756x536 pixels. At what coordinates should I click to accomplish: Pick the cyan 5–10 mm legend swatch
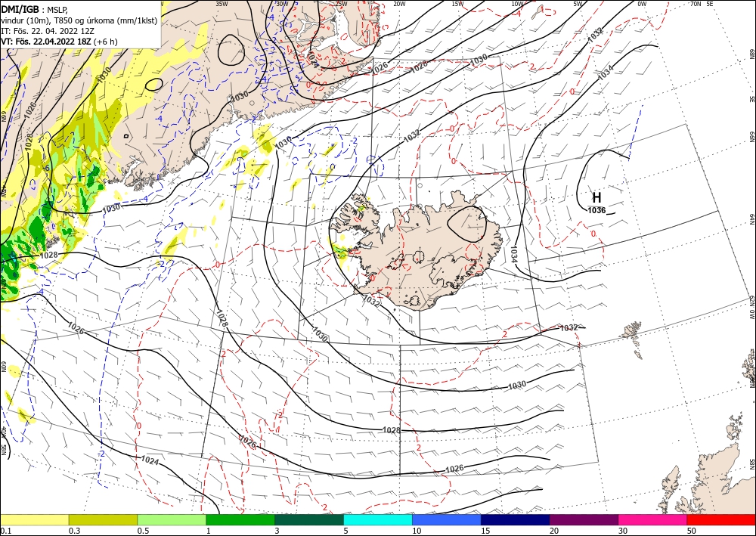[x=378, y=519]
